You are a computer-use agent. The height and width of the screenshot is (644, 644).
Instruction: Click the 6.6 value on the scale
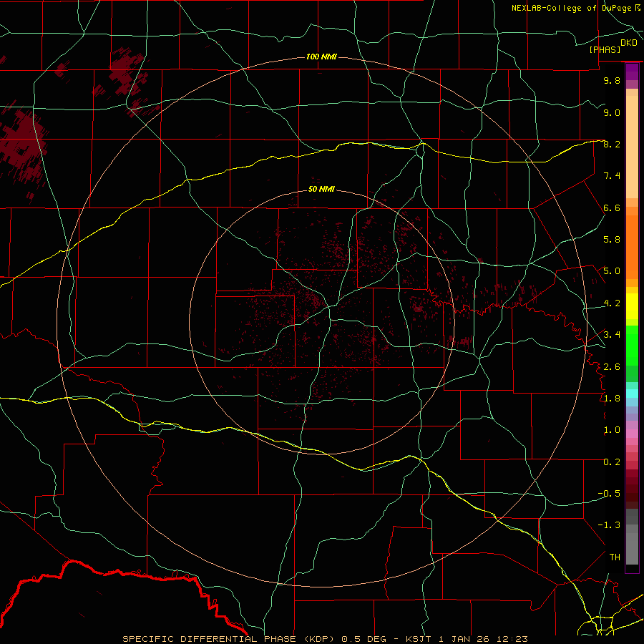point(612,208)
